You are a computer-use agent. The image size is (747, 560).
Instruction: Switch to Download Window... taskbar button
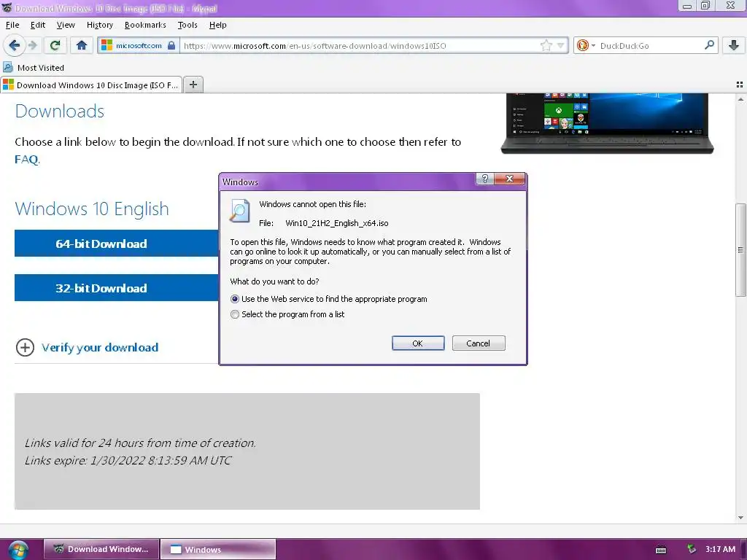tap(101, 549)
